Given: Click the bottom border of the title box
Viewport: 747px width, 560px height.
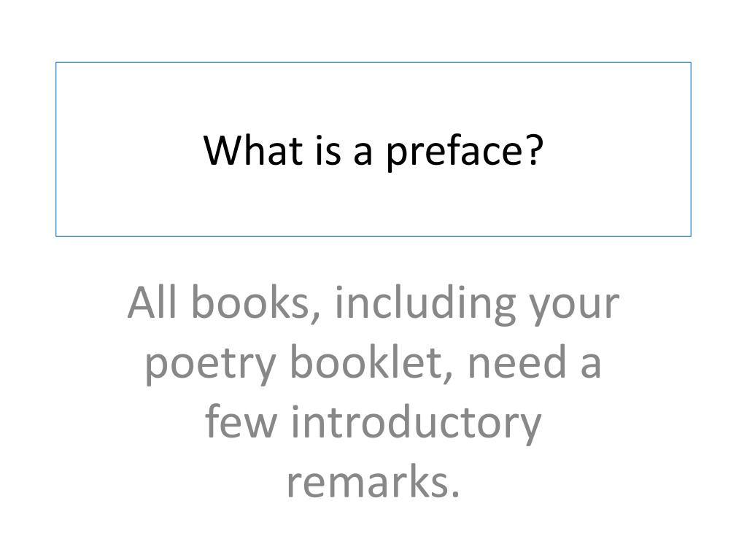Looking at the screenshot, I should coord(373,236).
